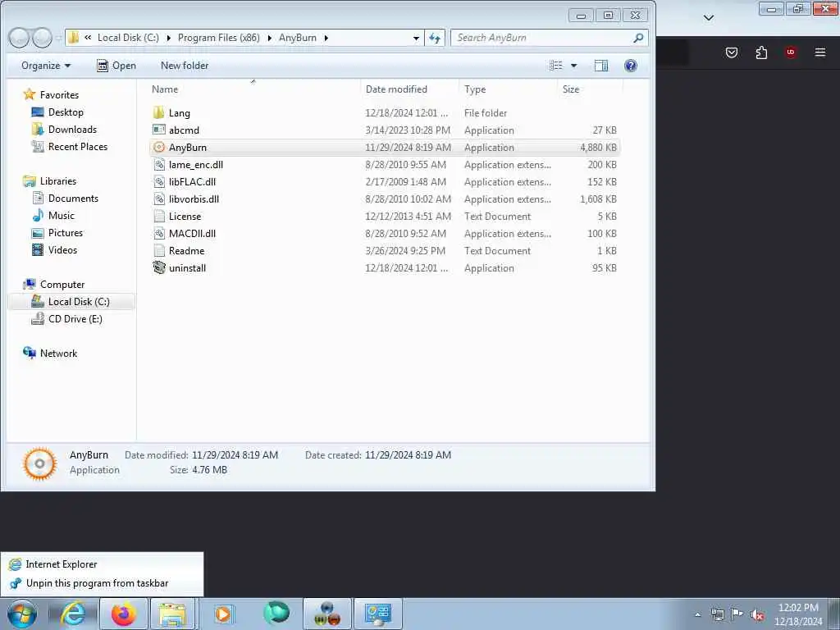Navigate to Local Disk (C:) breadcrumb

click(x=128, y=38)
